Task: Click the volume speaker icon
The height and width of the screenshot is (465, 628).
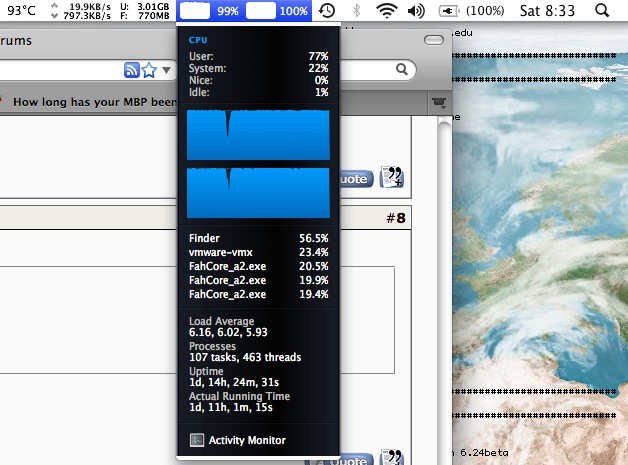Action: tap(416, 11)
